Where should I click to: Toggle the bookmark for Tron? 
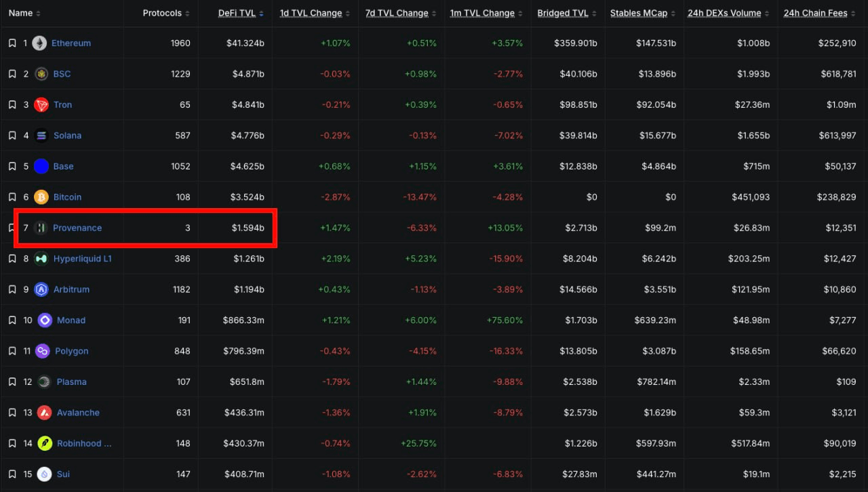click(x=12, y=105)
